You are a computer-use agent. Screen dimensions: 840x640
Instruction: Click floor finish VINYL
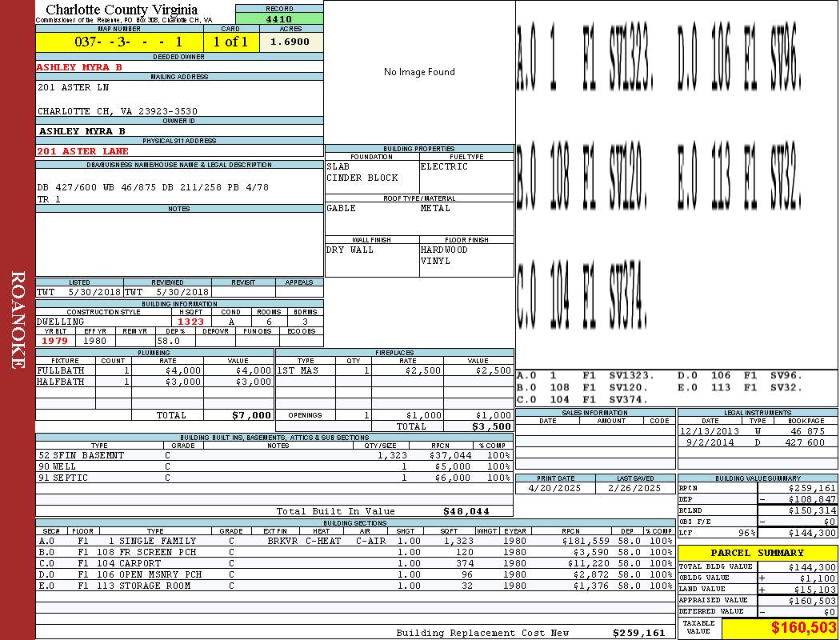(435, 261)
